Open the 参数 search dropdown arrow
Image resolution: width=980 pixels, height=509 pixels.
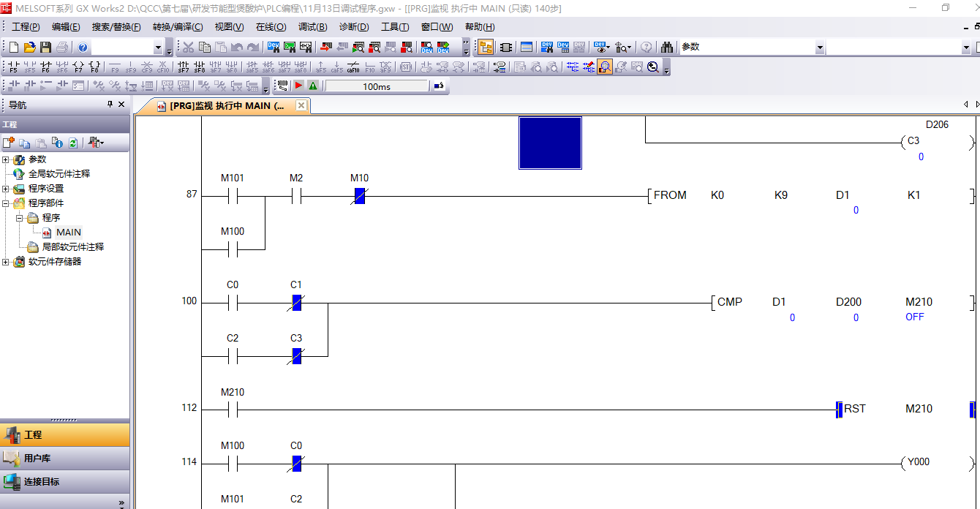819,48
